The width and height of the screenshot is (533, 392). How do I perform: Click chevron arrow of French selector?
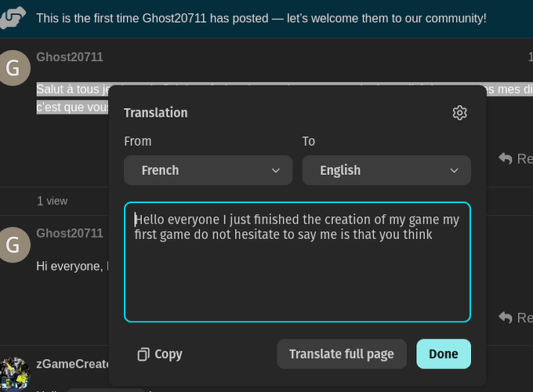[276, 170]
